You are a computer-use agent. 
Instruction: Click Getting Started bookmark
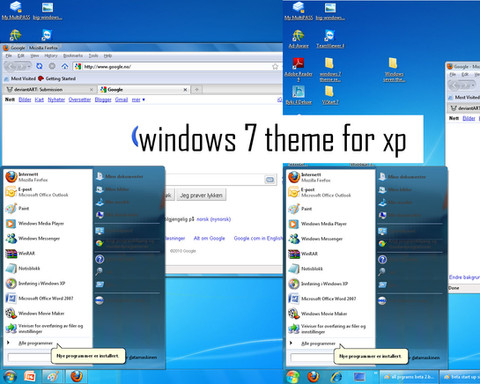coord(57,79)
